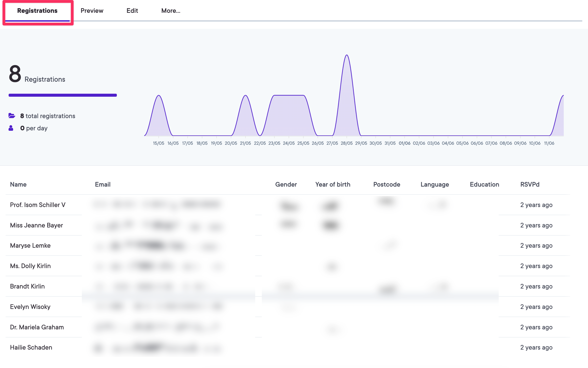Viewport: 588px width, 368px height.
Task: Click the person icon beside per day stat
Action: click(11, 128)
